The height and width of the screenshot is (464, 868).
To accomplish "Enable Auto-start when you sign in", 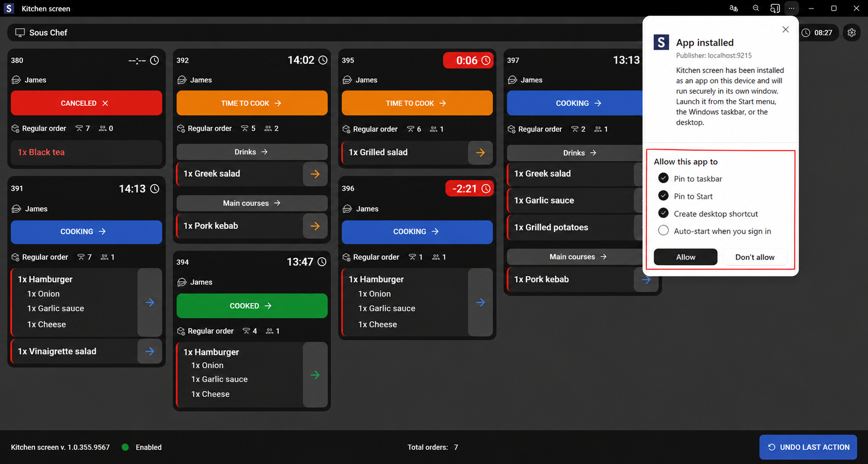I will tap(663, 230).
